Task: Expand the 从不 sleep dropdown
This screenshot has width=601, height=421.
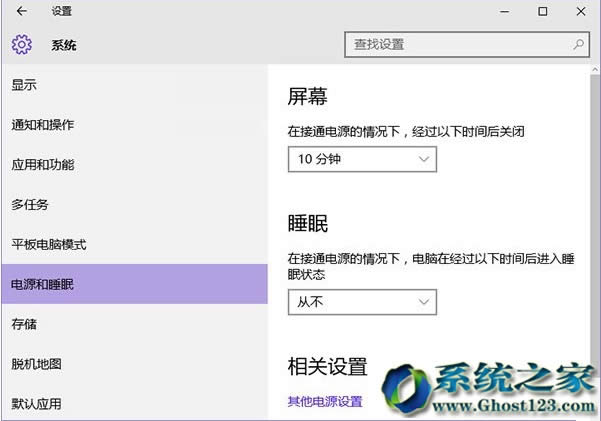Action: [x=362, y=301]
